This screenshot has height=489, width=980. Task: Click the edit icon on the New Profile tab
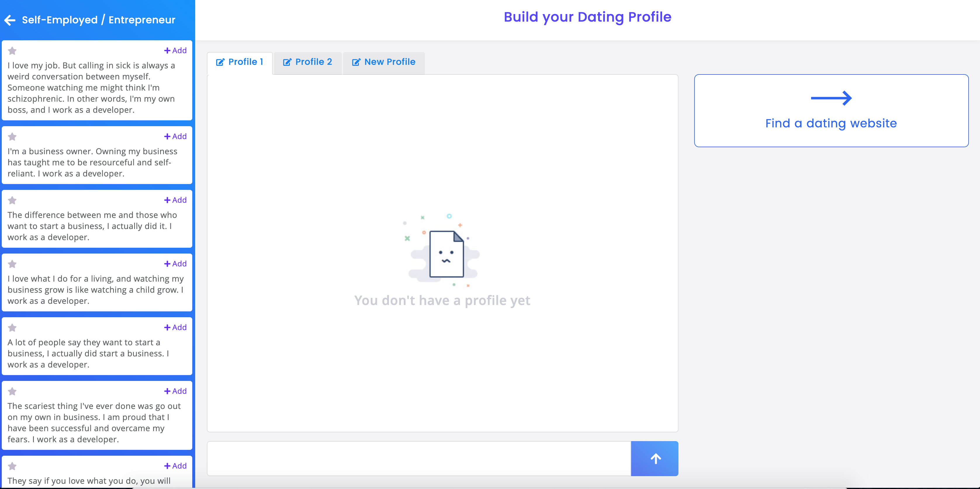click(x=356, y=62)
